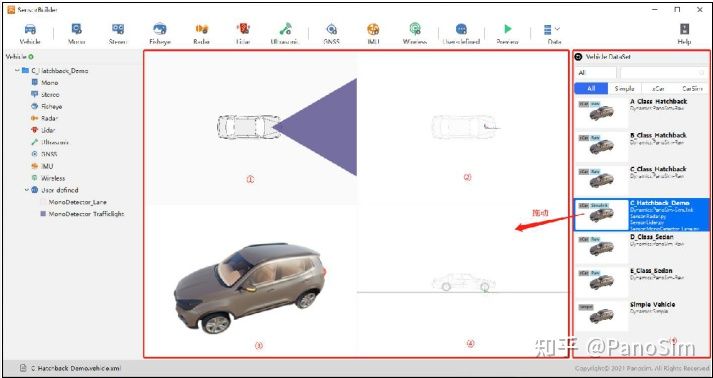Add a Mono camera from the toolbar
This screenshot has height=378, width=713.
coord(76,34)
